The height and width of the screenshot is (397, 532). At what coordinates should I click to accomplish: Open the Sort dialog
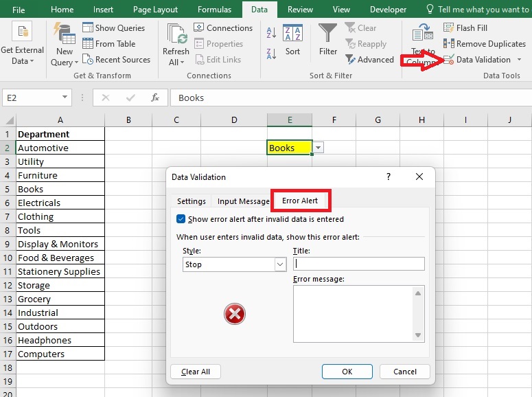tap(292, 40)
